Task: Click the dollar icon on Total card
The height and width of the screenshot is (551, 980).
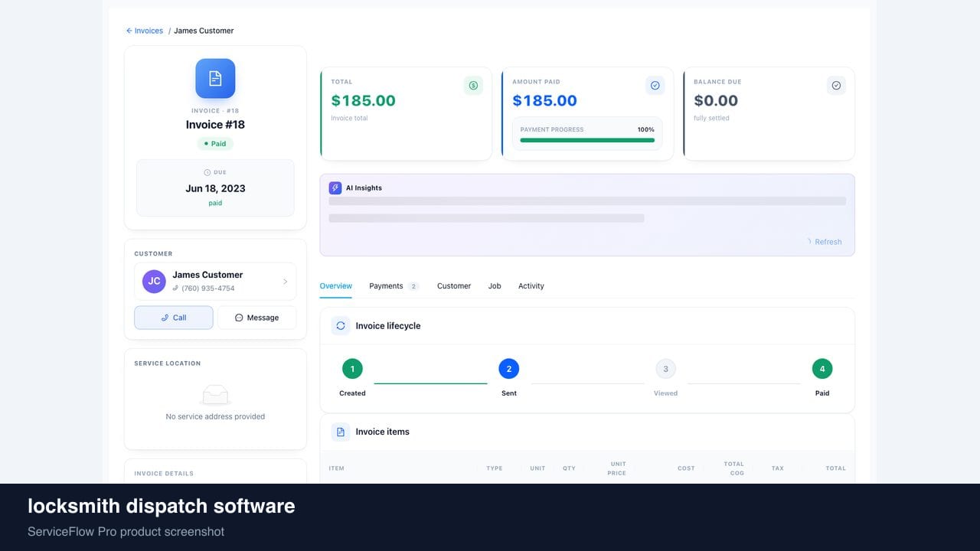Action: 473,86
